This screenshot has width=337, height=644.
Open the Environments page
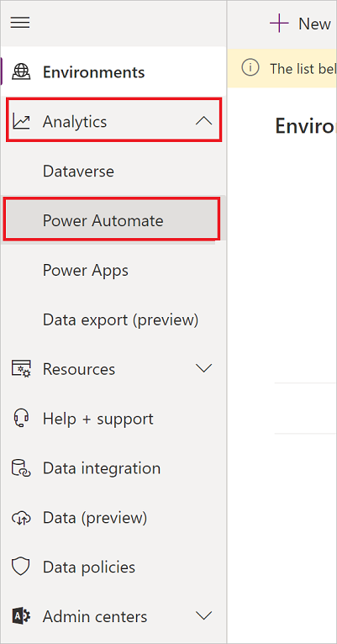coord(113,71)
